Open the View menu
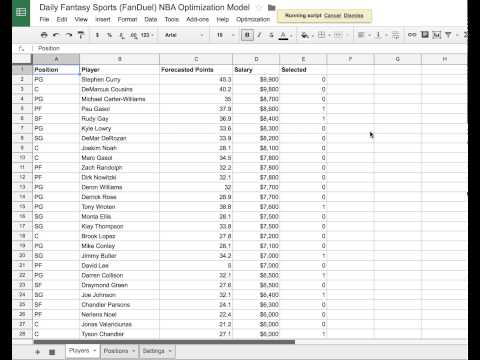 click(81, 19)
